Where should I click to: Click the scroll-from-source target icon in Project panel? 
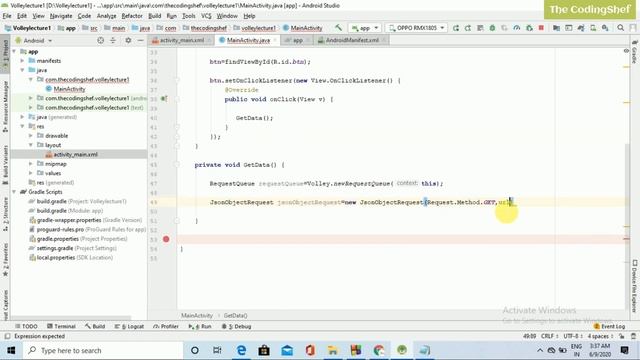[x=100, y=40]
